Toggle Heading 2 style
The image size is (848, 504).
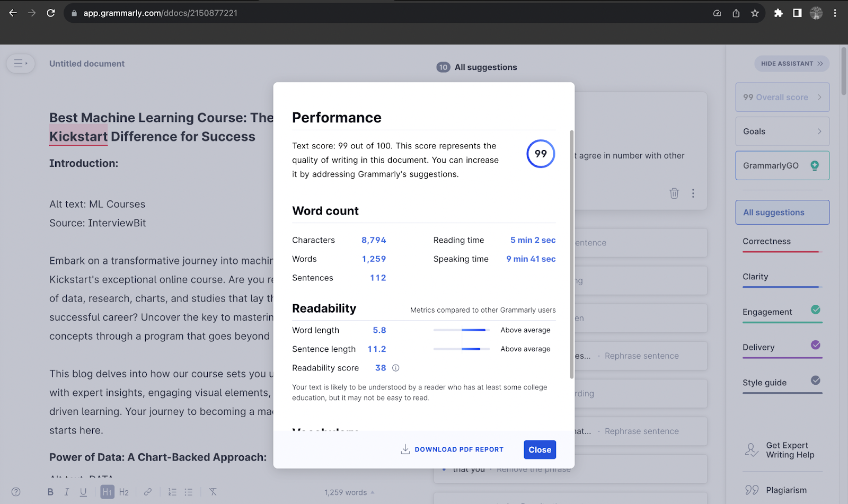[x=124, y=492]
